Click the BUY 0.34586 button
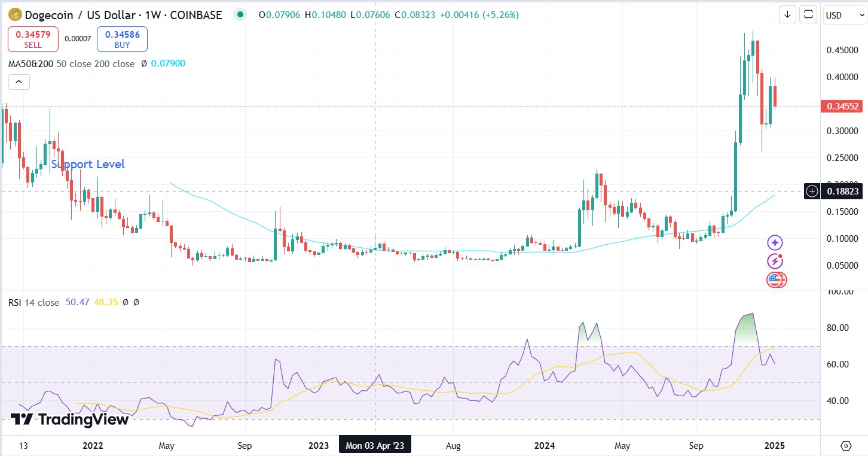 click(x=122, y=39)
